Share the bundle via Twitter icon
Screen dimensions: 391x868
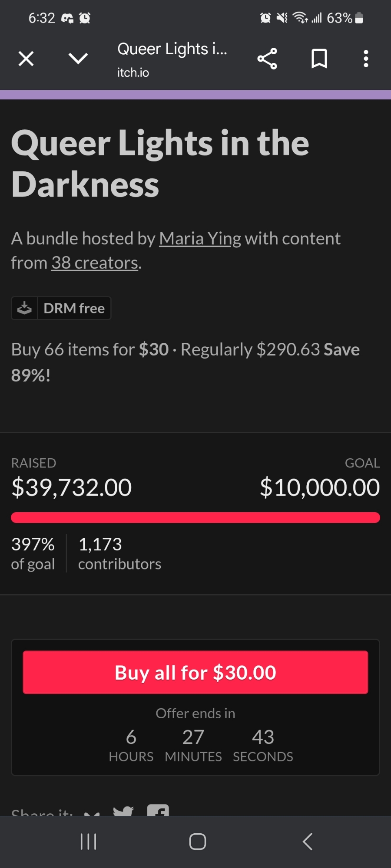(x=123, y=811)
